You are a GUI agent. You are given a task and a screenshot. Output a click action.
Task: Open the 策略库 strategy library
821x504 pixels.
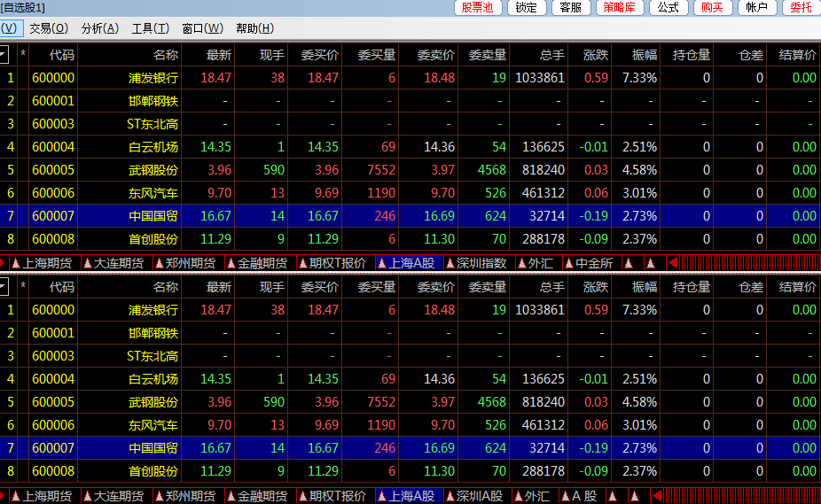click(x=620, y=7)
